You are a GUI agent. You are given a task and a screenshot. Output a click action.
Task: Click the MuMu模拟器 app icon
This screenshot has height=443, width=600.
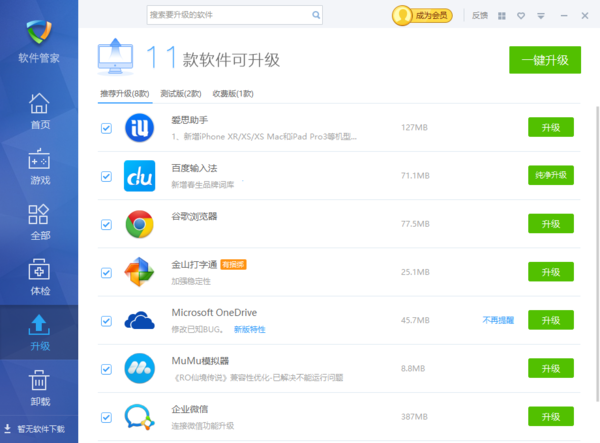tap(140, 368)
